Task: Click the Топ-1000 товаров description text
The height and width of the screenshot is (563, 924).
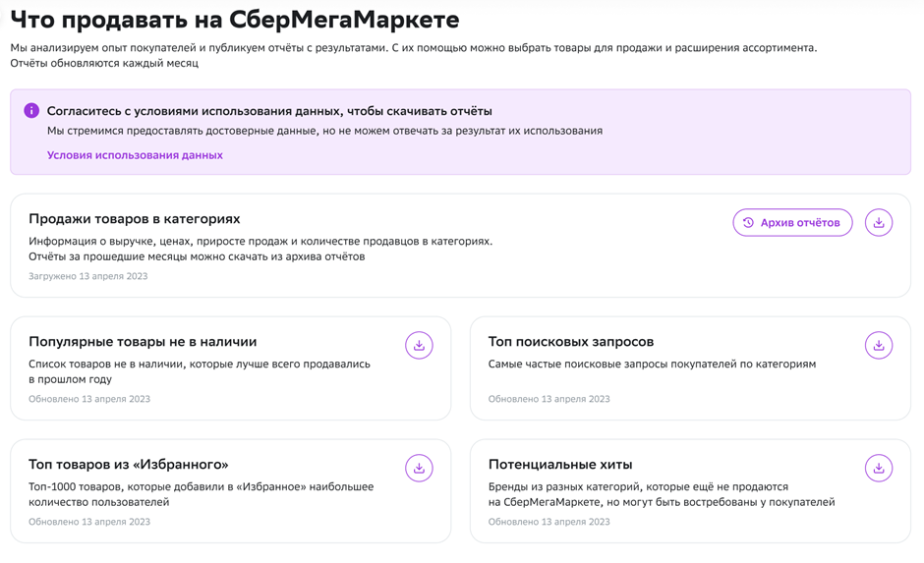Action: [201, 494]
